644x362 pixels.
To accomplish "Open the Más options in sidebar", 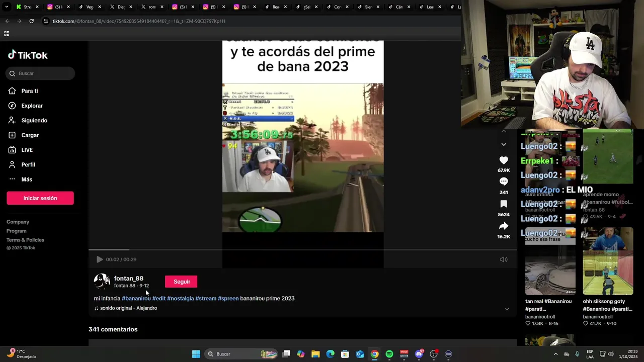I will click(x=20, y=179).
